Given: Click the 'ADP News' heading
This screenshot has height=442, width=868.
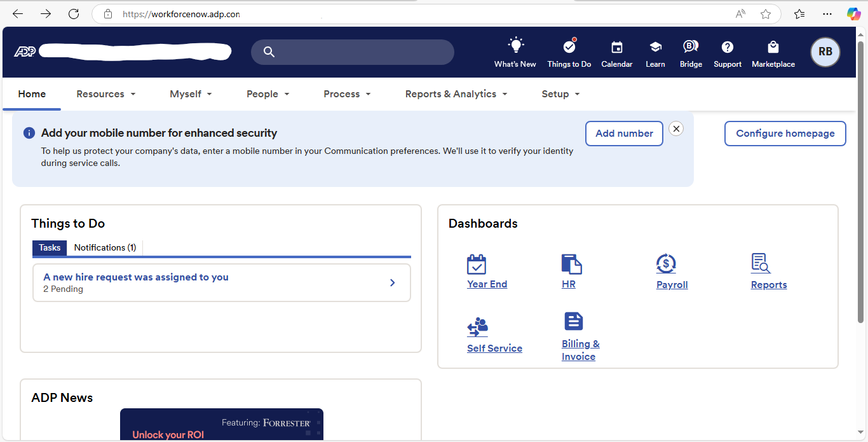Looking at the screenshot, I should [62, 398].
